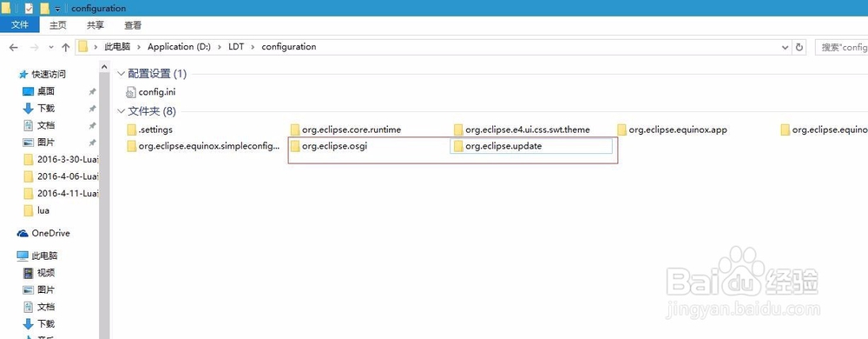Click 此电脑 in the address bar
This screenshot has height=339, width=868.
(117, 47)
